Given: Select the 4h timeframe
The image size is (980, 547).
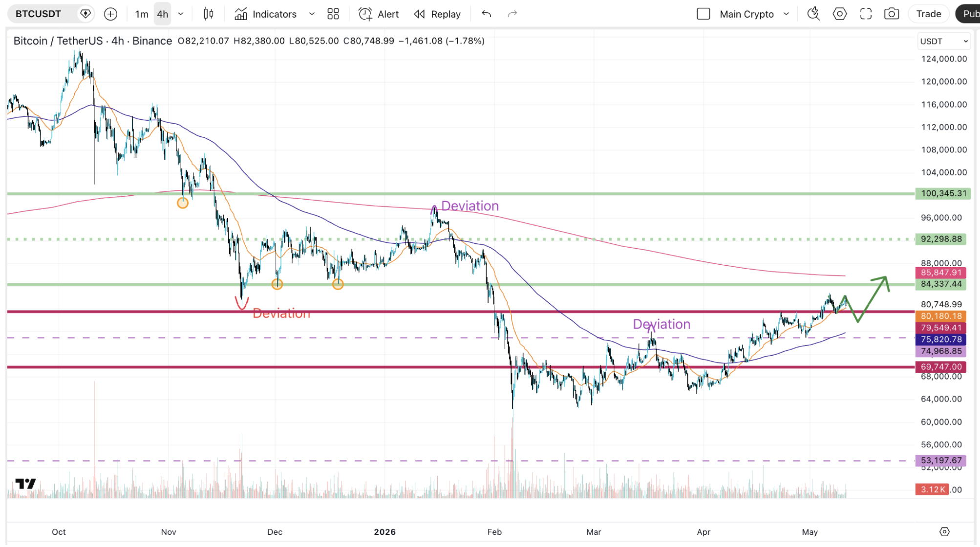Looking at the screenshot, I should 163,14.
